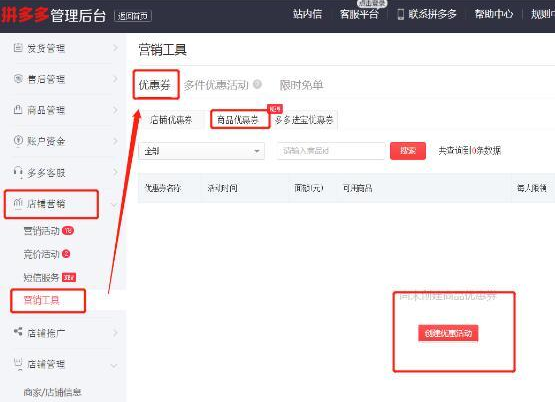Click the 售后管理 sidebar icon

point(18,79)
